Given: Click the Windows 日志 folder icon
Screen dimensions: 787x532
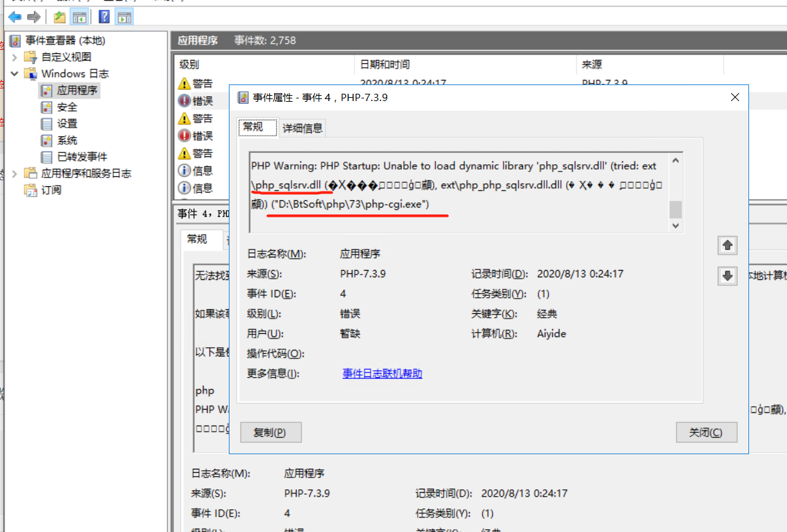Looking at the screenshot, I should pyautogui.click(x=31, y=74).
